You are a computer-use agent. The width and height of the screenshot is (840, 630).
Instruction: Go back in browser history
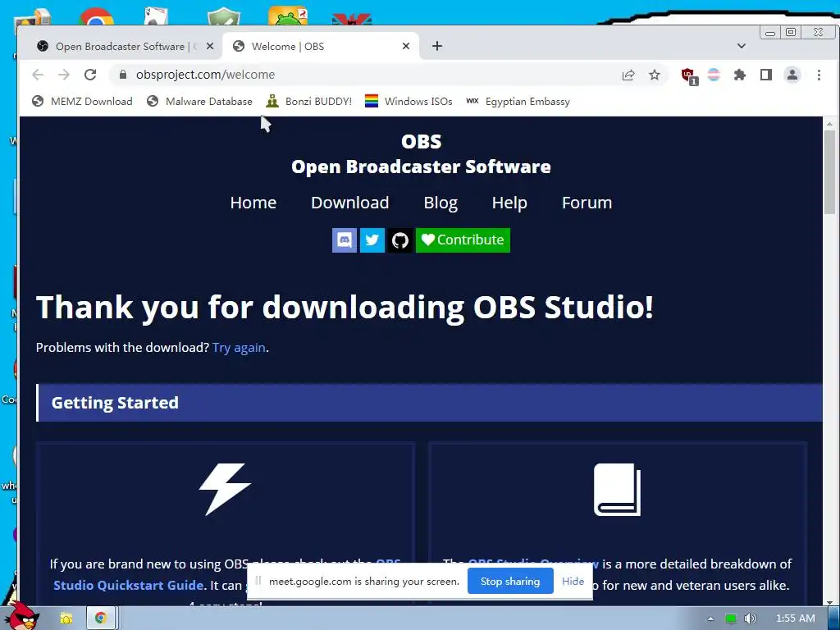click(x=38, y=75)
